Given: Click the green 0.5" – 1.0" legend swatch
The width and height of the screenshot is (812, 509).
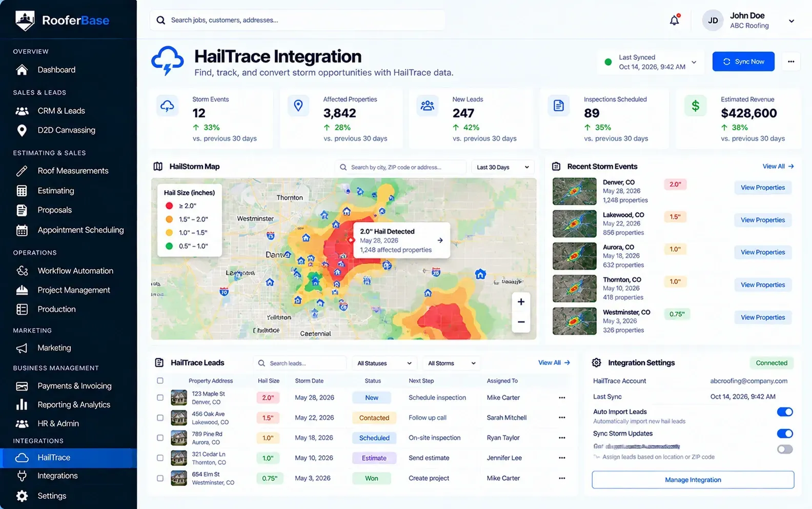Looking at the screenshot, I should (x=169, y=246).
